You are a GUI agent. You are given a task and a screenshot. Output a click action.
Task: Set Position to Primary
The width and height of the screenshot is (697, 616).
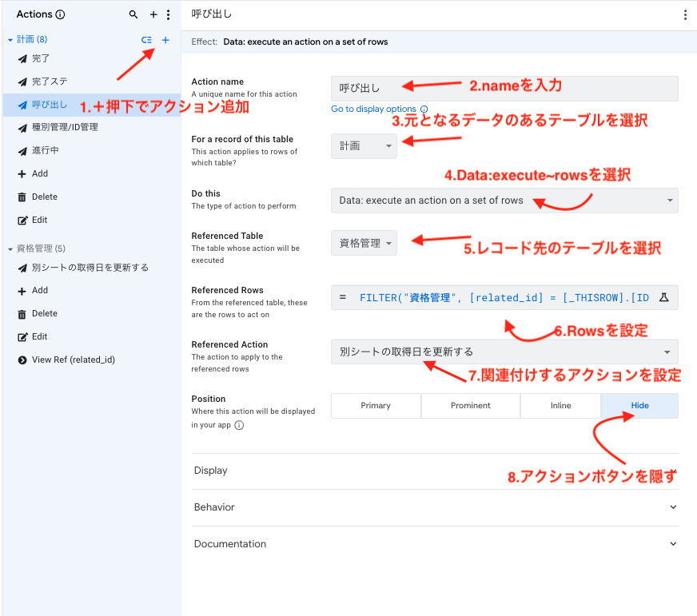[x=376, y=406]
